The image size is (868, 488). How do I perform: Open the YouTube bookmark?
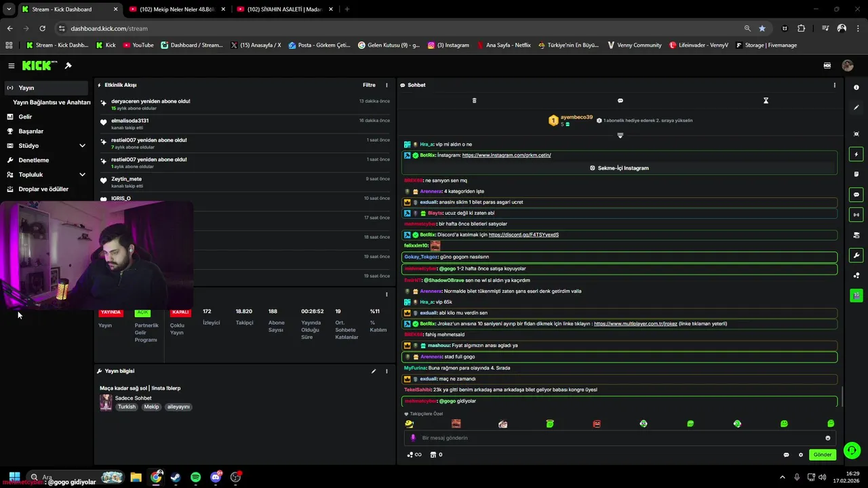tap(138, 45)
